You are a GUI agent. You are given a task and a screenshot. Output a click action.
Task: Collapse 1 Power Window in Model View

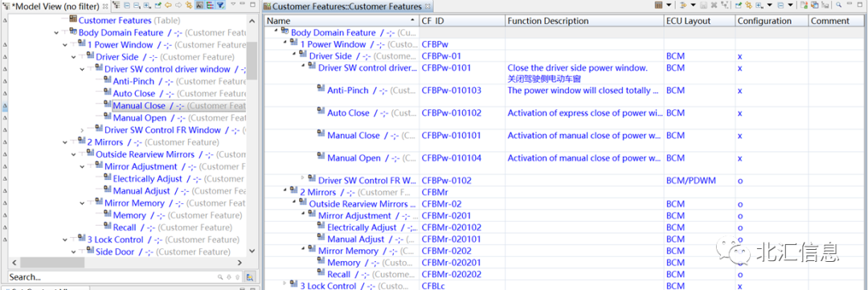pos(65,45)
